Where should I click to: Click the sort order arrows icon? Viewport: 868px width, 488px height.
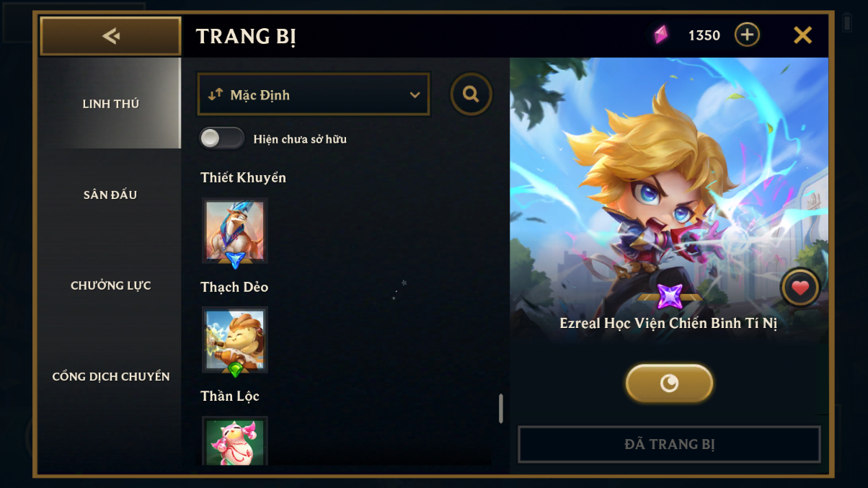point(216,94)
